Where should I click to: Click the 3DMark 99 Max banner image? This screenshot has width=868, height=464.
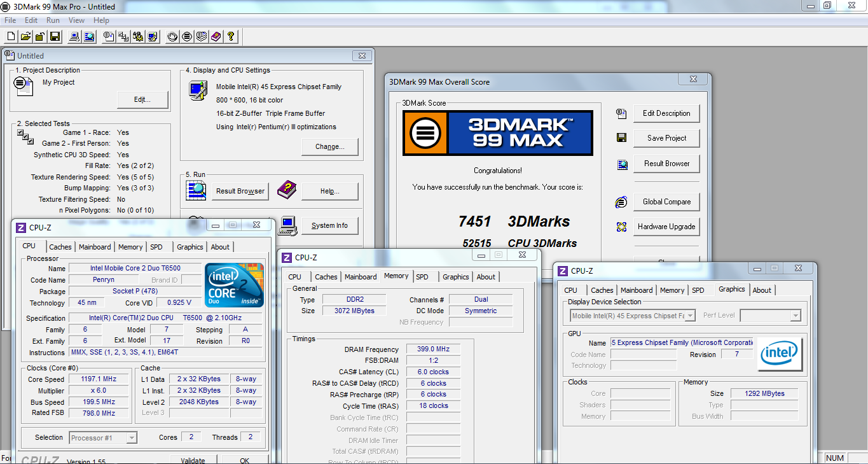point(498,133)
